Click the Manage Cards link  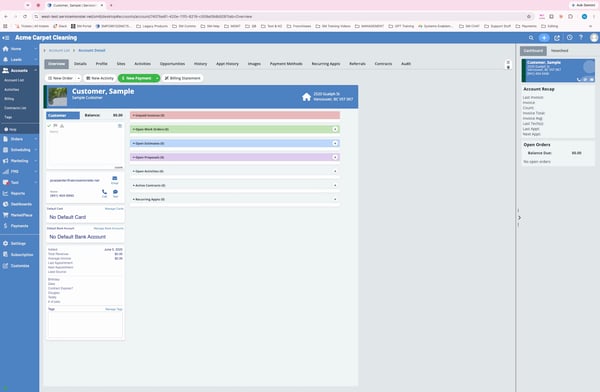point(114,209)
